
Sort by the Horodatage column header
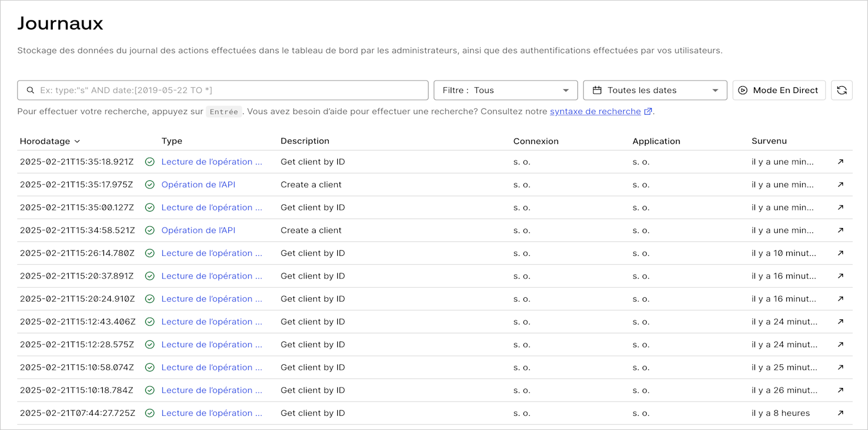point(50,141)
